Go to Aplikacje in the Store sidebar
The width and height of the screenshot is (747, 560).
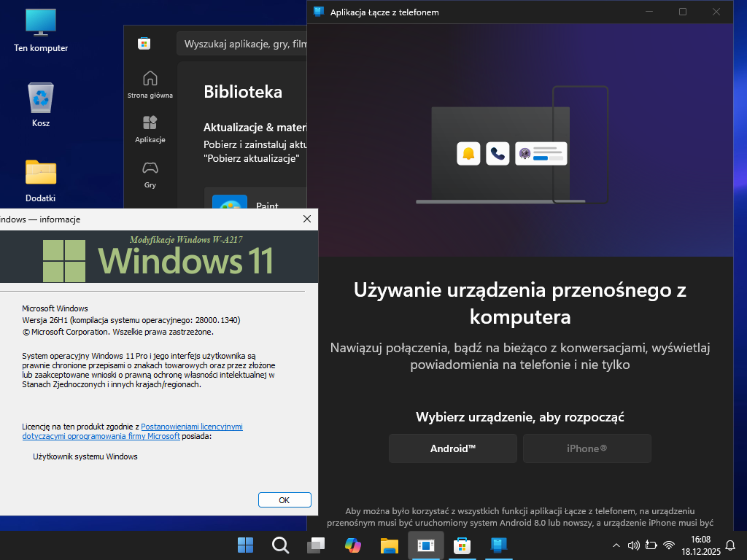(x=150, y=128)
